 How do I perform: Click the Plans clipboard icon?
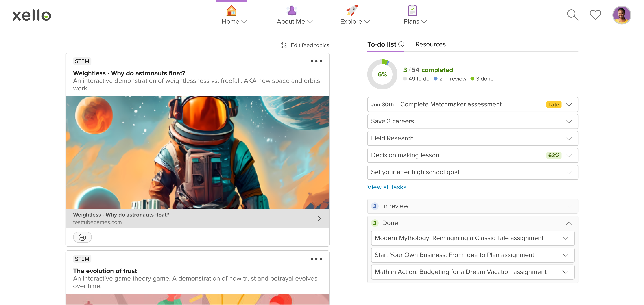(x=412, y=10)
